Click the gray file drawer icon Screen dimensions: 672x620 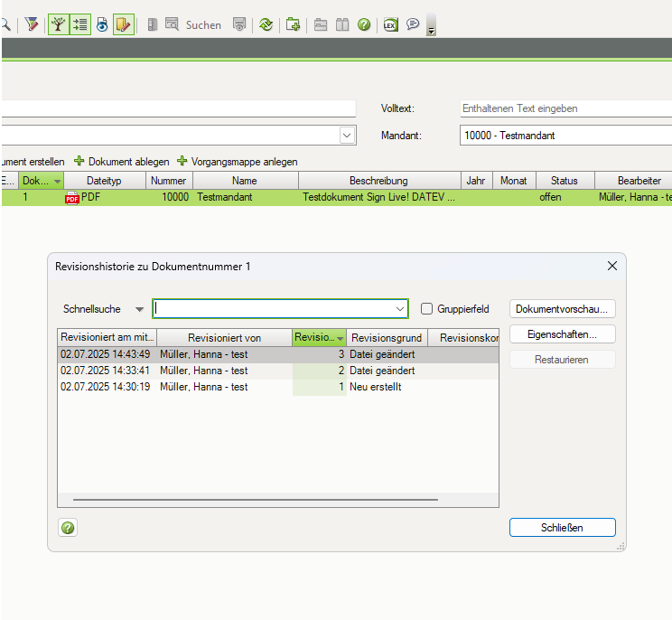[321, 25]
